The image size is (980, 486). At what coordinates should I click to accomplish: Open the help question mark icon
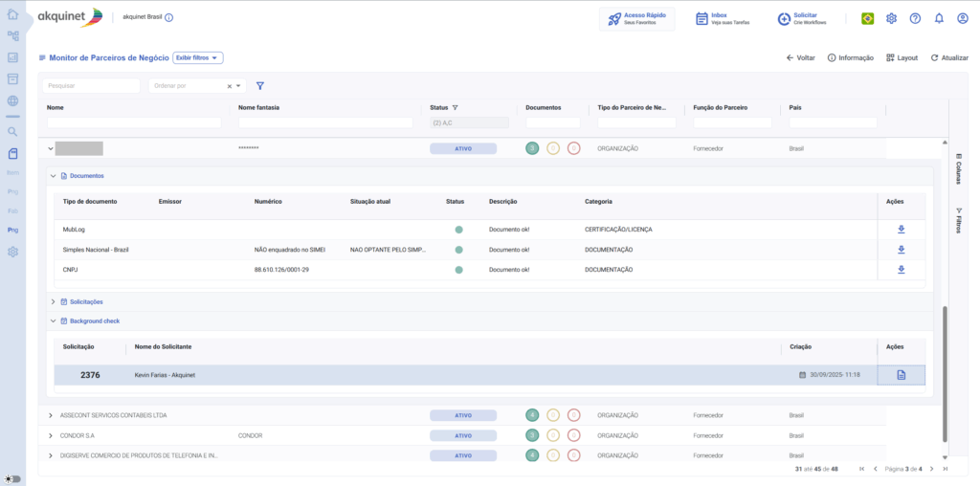coord(915,18)
